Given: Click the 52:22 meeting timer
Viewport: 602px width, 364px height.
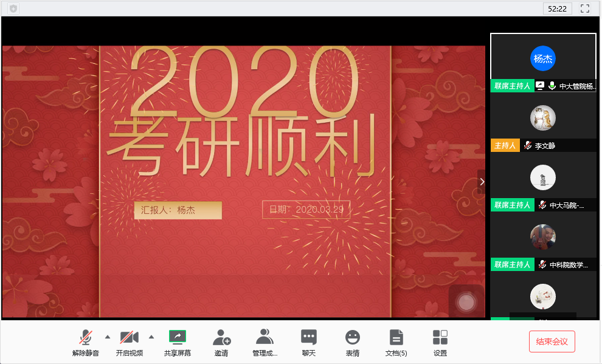Looking at the screenshot, I should tap(557, 9).
